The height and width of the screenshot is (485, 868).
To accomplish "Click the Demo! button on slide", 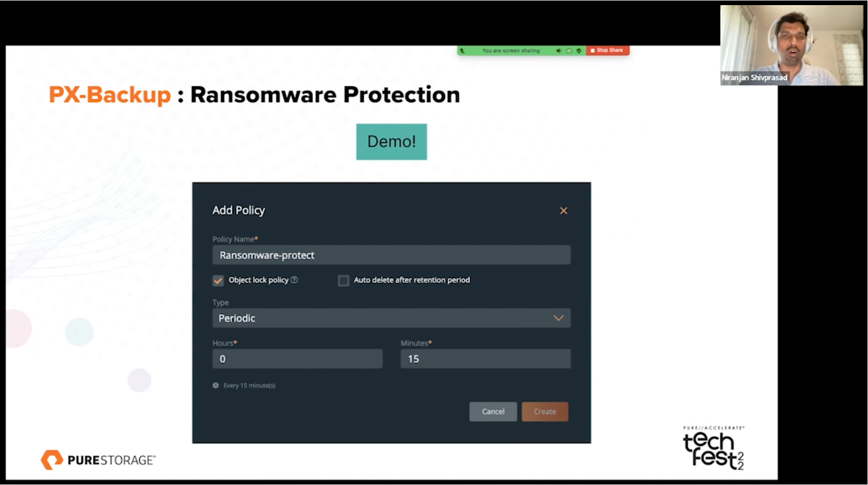I will (x=391, y=142).
